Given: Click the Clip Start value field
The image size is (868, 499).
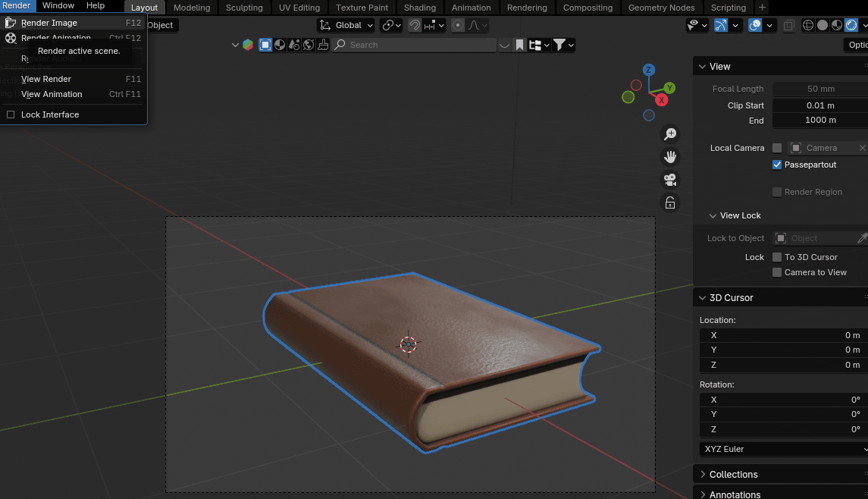Looking at the screenshot, I should pyautogui.click(x=819, y=105).
